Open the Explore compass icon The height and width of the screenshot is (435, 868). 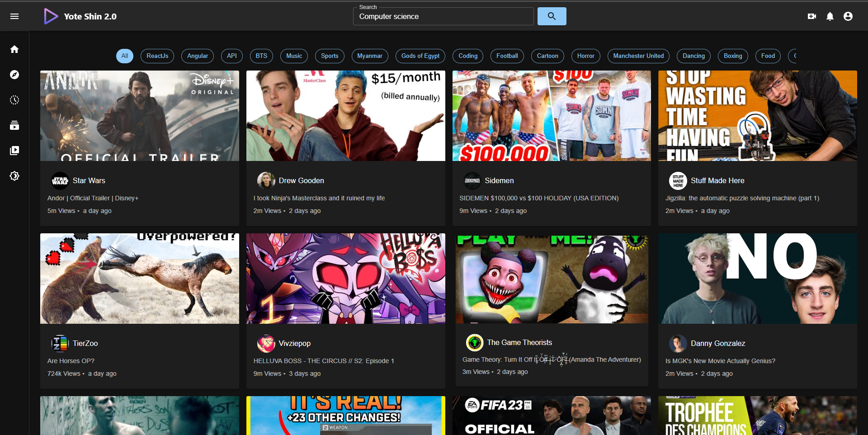click(14, 75)
